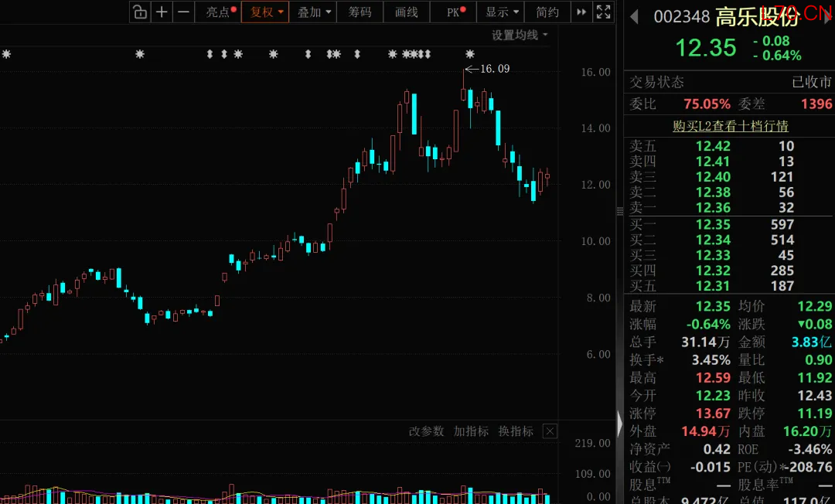
Task: Click the unlock padlock icon in toolbar
Action: click(139, 12)
